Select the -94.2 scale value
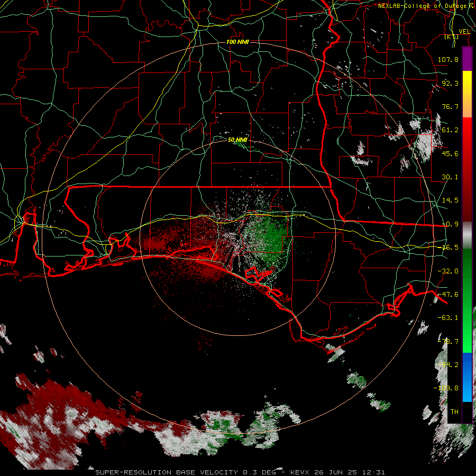Viewport: 476px width, 476px height. pyautogui.click(x=448, y=364)
